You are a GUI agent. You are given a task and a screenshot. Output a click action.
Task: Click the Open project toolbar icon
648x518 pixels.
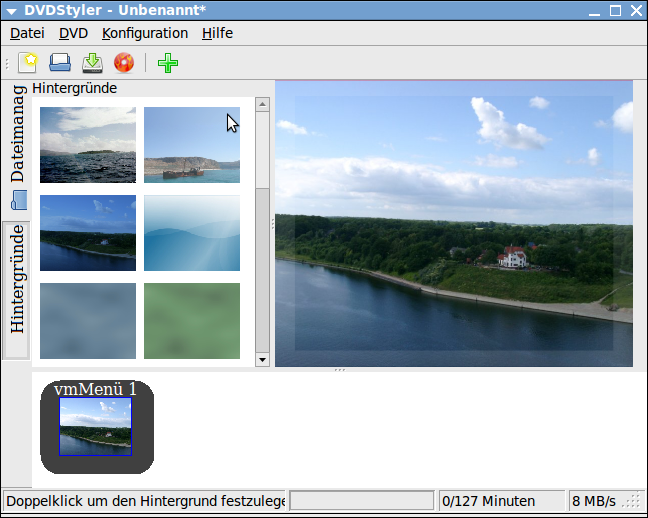coord(60,63)
